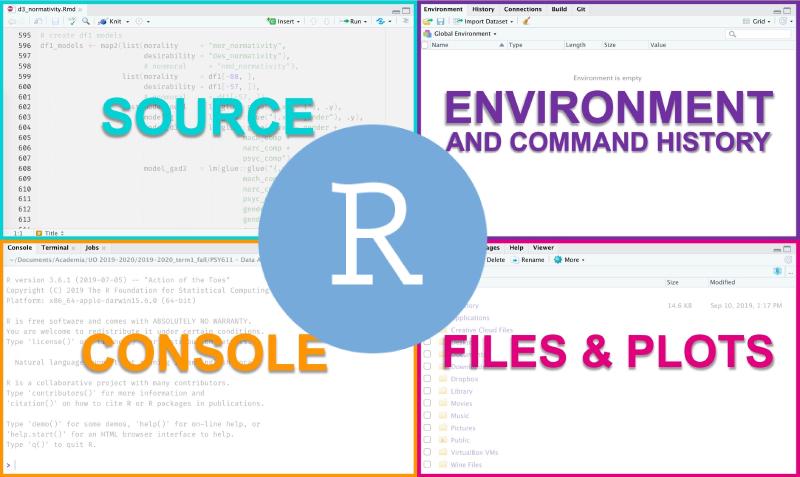This screenshot has height=477, width=800.
Task: Click the Size column header in the Files pane
Action: (x=673, y=282)
